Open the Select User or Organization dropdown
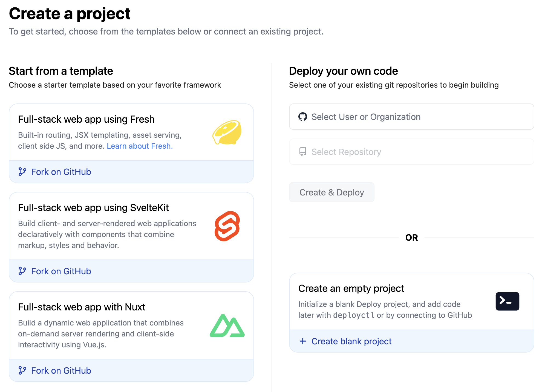The height and width of the screenshot is (392, 542). click(x=412, y=117)
